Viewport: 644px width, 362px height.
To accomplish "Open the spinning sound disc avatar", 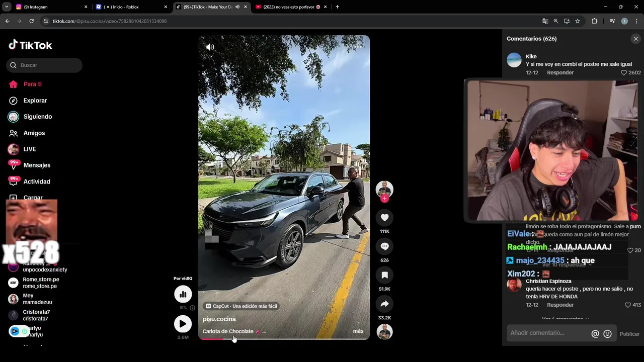I will (384, 332).
